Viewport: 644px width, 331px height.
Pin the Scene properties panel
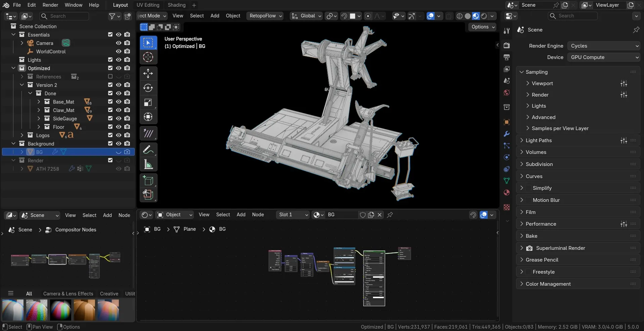636,30
